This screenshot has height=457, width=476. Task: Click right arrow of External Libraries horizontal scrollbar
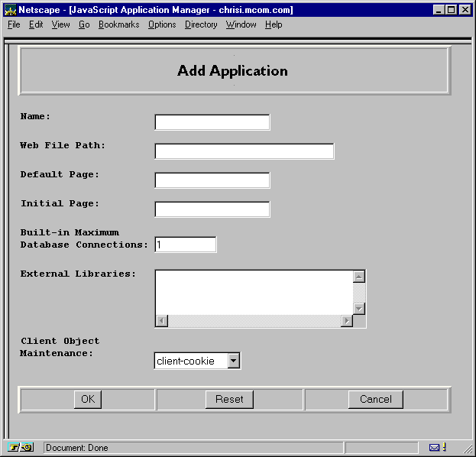point(347,321)
